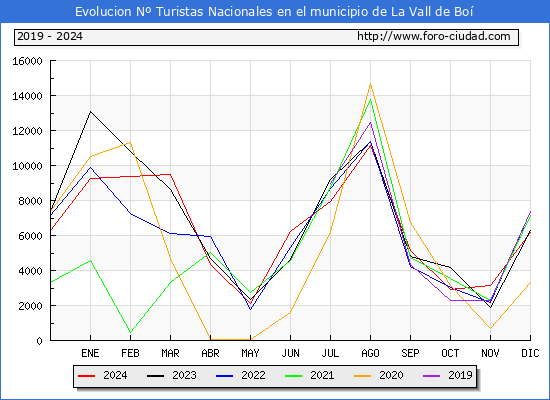Image resolution: width=550 pixels, height=400 pixels.
Task: Click the 2019 - 2024 date range label
Action: (50, 36)
